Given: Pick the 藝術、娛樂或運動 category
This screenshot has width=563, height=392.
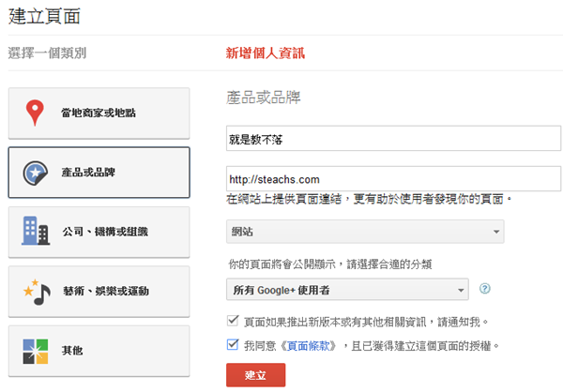Looking at the screenshot, I should (x=99, y=291).
